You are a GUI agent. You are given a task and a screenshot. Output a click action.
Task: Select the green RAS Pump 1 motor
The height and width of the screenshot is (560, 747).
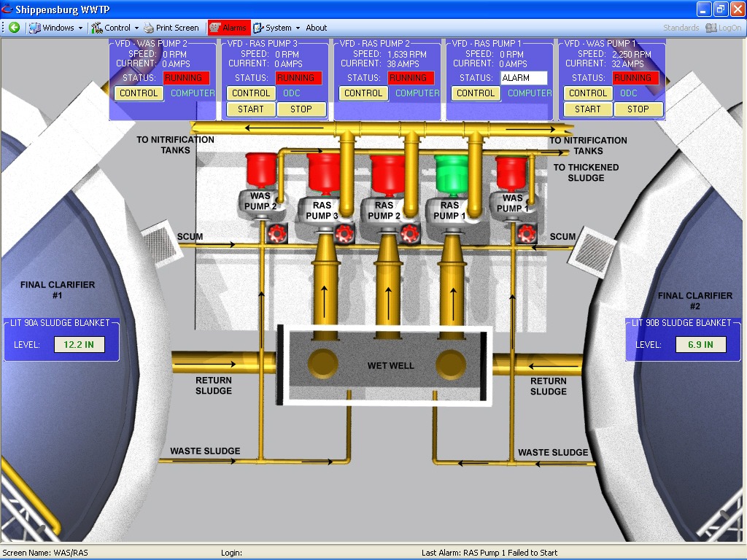[450, 173]
